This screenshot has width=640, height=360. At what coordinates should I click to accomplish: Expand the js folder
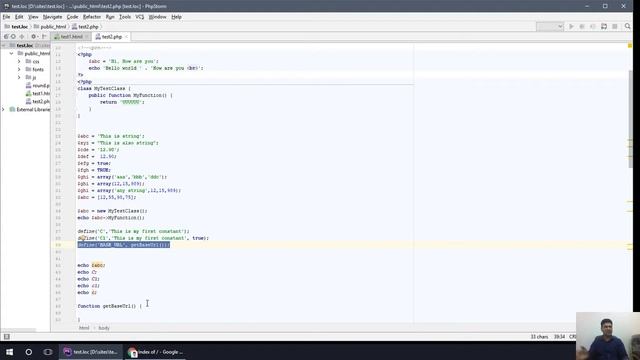(19, 77)
